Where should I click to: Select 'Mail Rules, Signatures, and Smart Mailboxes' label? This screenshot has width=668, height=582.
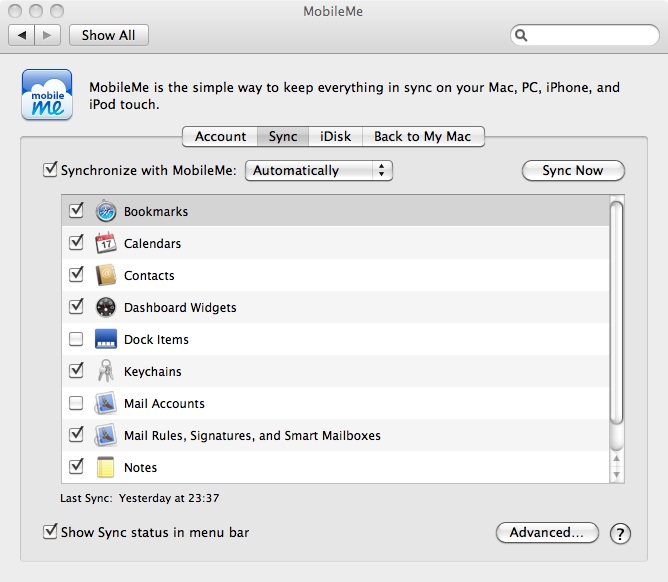point(252,435)
